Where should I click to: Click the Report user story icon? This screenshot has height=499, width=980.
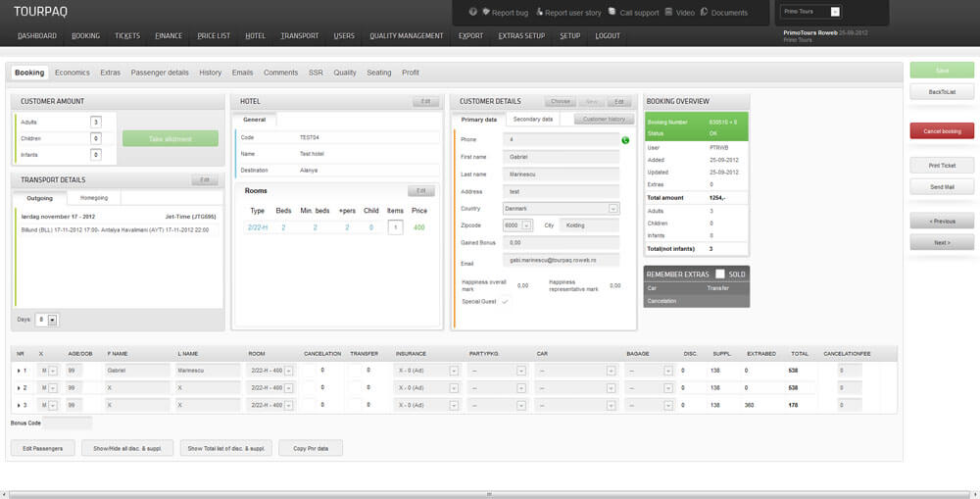[x=539, y=12]
